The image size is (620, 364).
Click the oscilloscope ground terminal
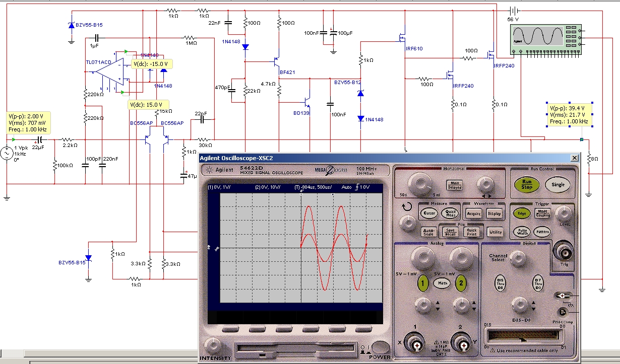[563, 296]
